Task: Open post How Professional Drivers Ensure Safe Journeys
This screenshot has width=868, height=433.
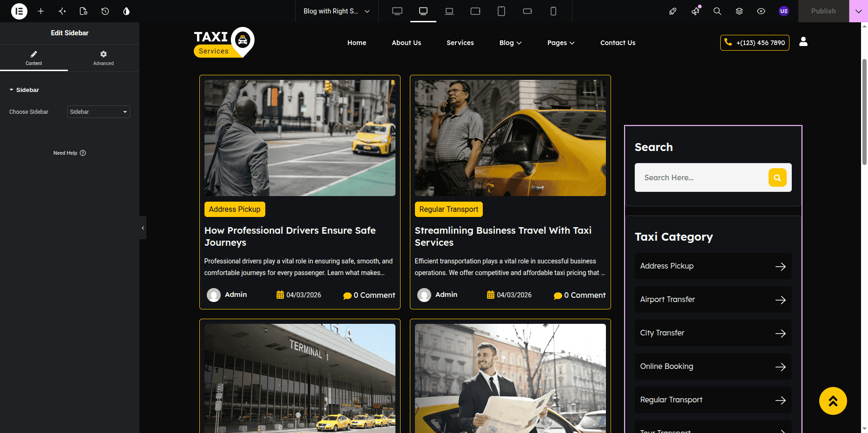Action: point(290,236)
